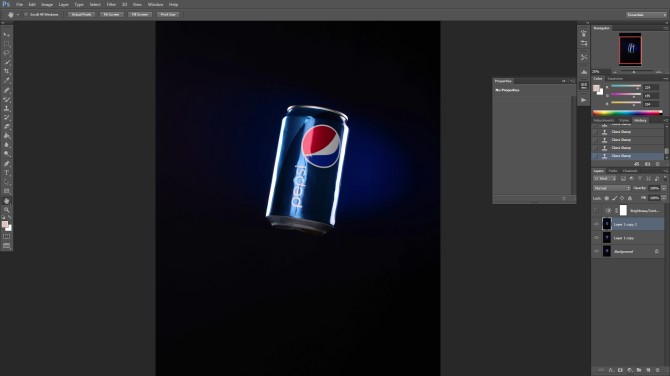Image resolution: width=670 pixels, height=376 pixels.
Task: Select the Dodge tool
Action: [x=6, y=154]
